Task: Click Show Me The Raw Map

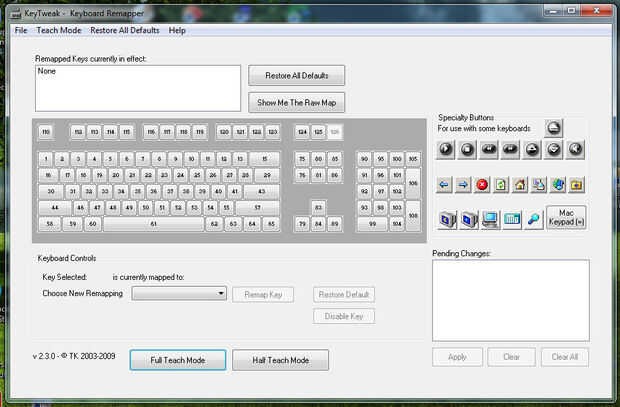Action: (297, 103)
